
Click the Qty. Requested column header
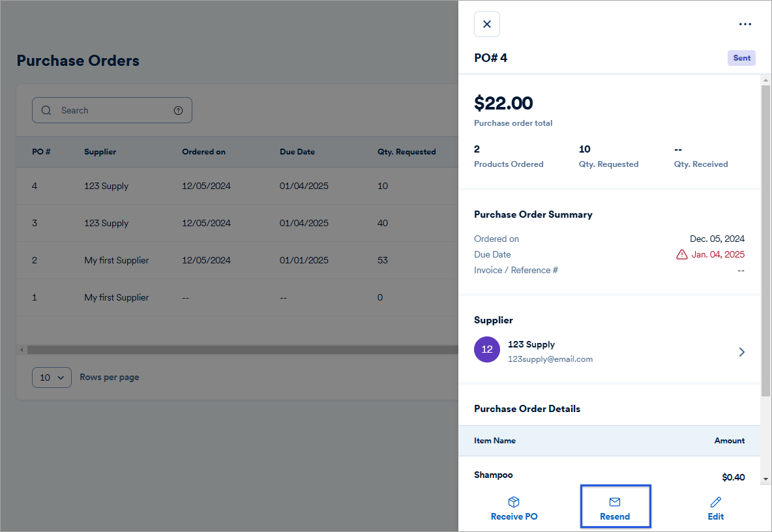(x=407, y=152)
